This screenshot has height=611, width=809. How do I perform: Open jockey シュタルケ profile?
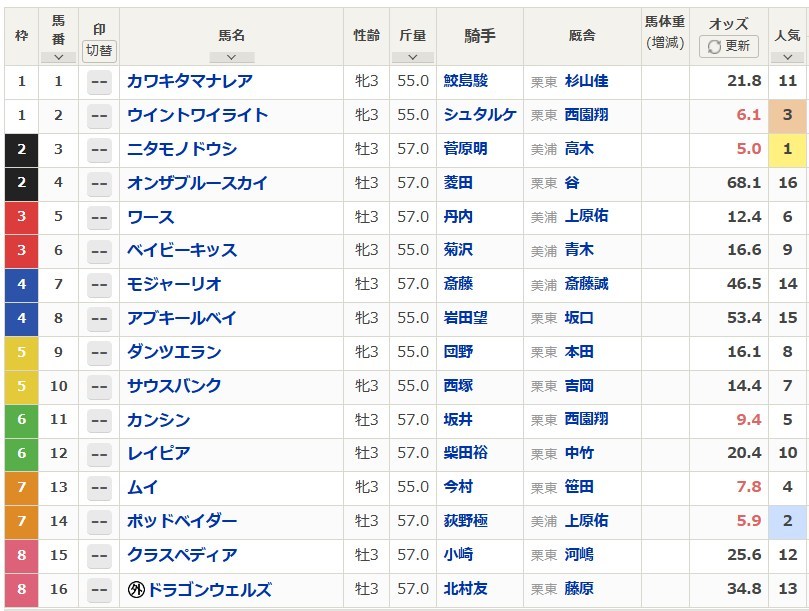(480, 116)
